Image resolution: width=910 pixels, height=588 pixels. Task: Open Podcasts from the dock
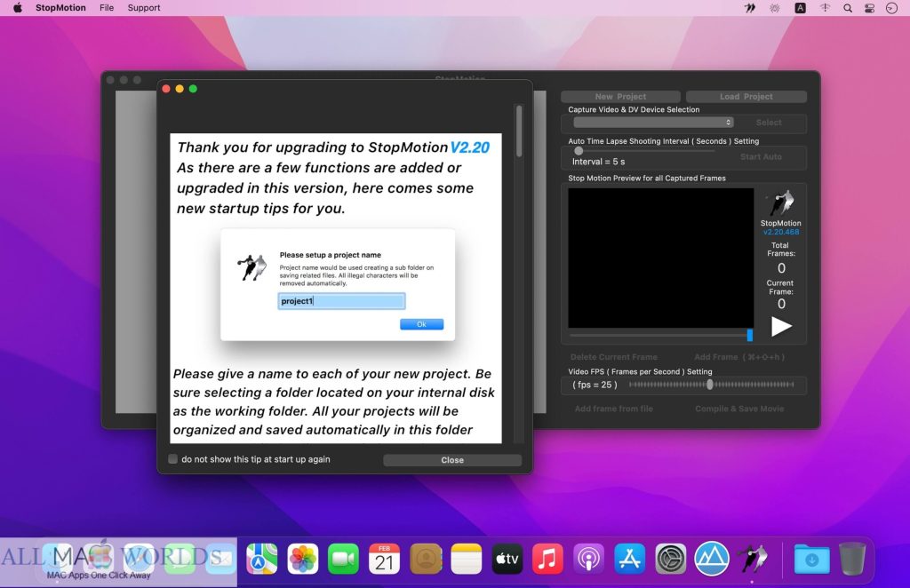[x=588, y=559]
